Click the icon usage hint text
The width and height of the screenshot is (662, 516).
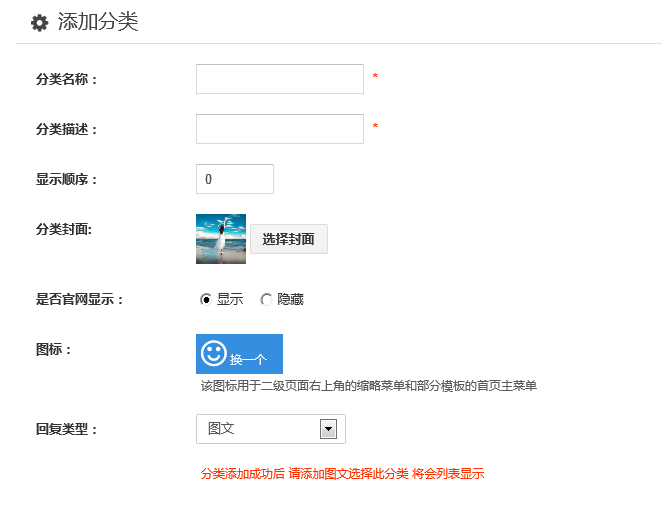click(369, 386)
